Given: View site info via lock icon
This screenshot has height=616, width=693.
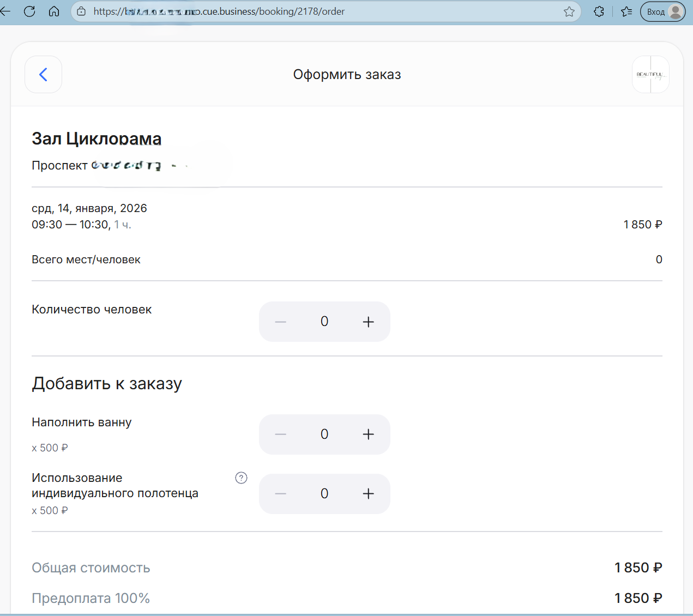Looking at the screenshot, I should coord(81,11).
